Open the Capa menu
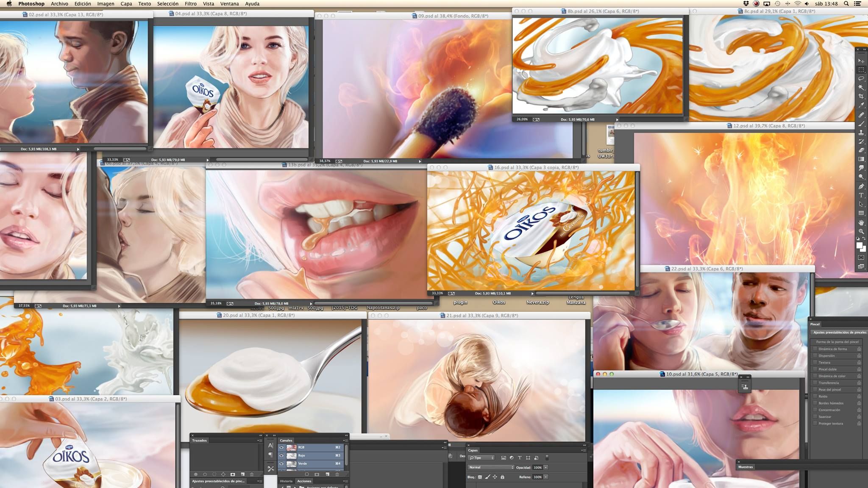868x488 pixels. click(126, 3)
